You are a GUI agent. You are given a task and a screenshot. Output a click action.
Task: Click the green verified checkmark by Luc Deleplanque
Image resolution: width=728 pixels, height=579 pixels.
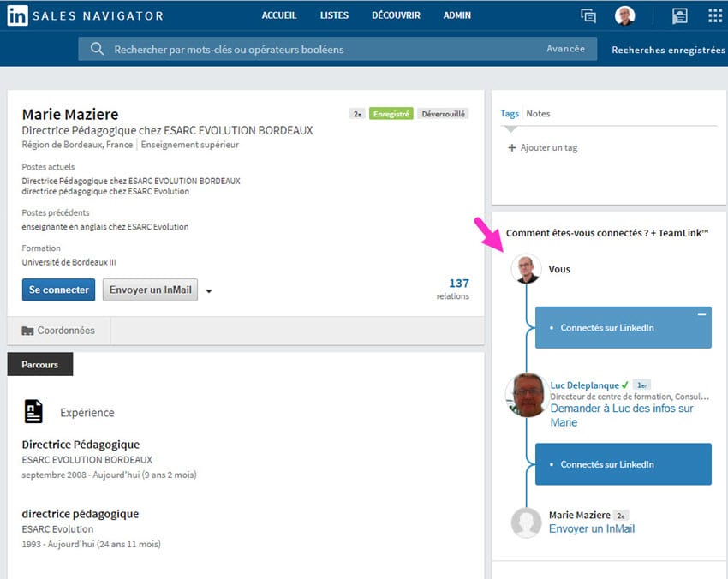point(625,385)
